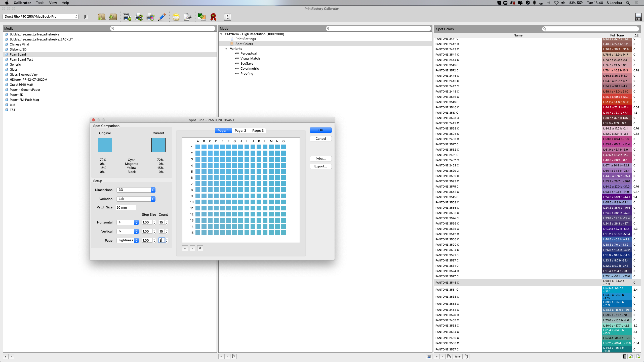Open the Help menu
This screenshot has height=362, width=644.
click(x=65, y=3)
